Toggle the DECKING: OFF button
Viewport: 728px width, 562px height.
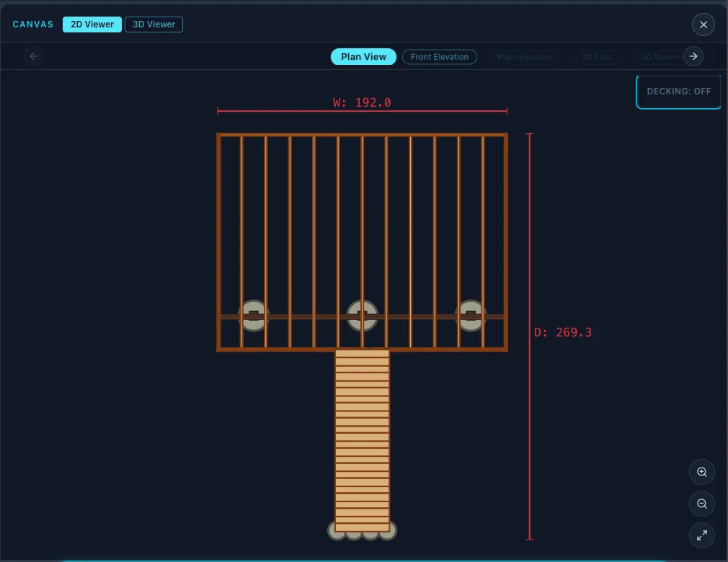point(678,92)
